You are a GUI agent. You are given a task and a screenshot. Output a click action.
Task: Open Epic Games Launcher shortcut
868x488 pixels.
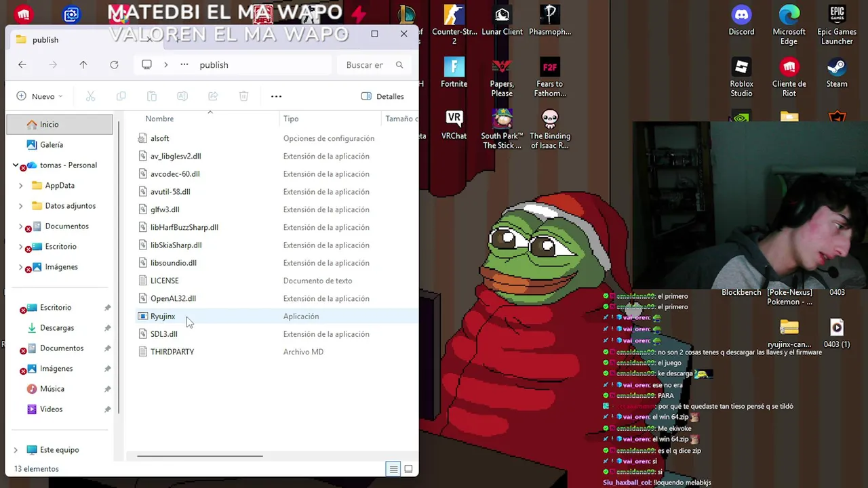click(837, 25)
